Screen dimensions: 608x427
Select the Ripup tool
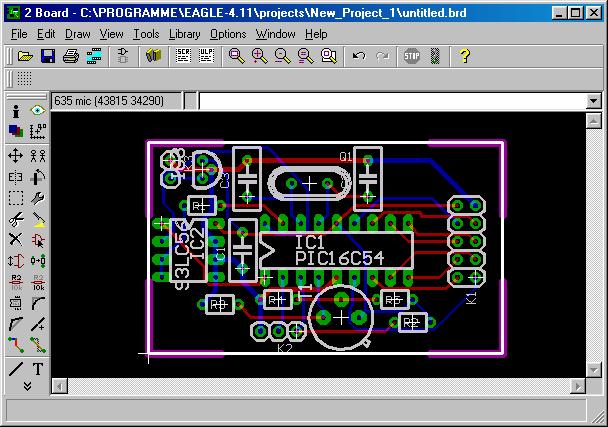(38, 345)
